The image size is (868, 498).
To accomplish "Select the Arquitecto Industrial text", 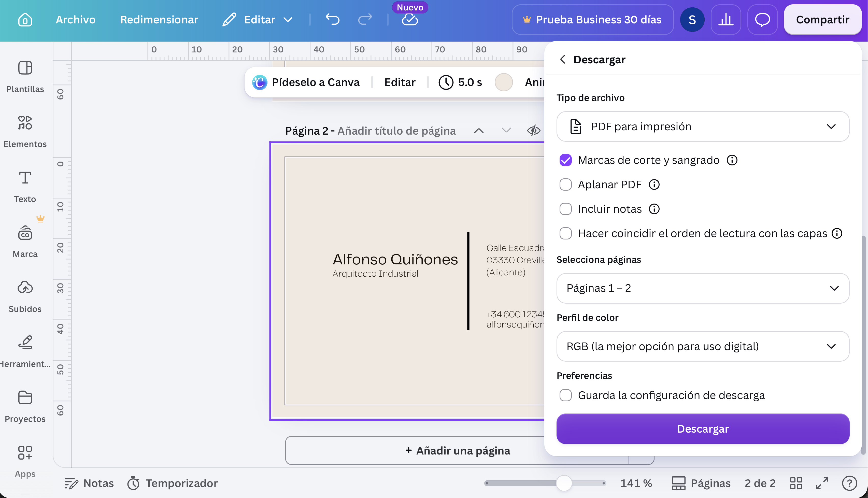I will coord(375,274).
